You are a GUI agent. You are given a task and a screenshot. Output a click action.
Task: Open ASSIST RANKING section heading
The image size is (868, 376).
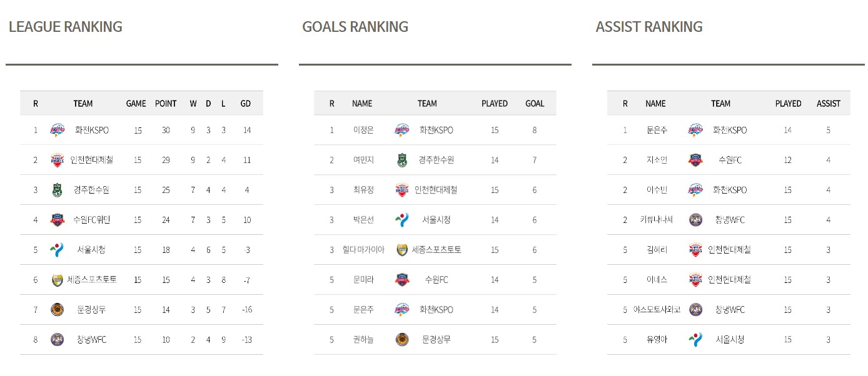(x=649, y=27)
